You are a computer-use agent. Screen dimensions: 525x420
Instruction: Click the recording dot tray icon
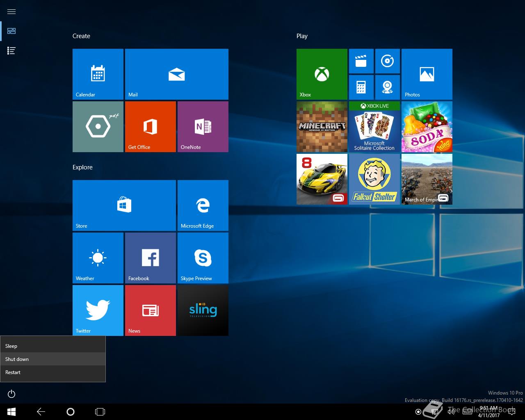tap(418, 412)
